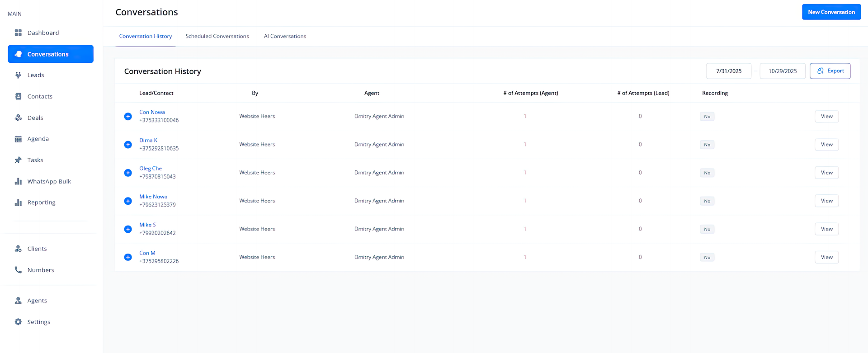Go to the AI Conversations tab
868x353 pixels.
(x=285, y=36)
